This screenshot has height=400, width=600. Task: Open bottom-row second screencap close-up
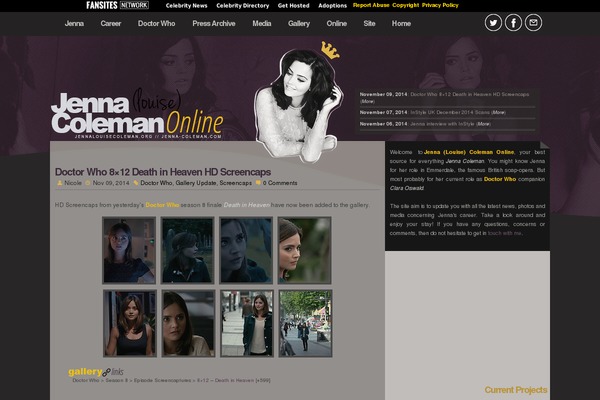click(188, 323)
